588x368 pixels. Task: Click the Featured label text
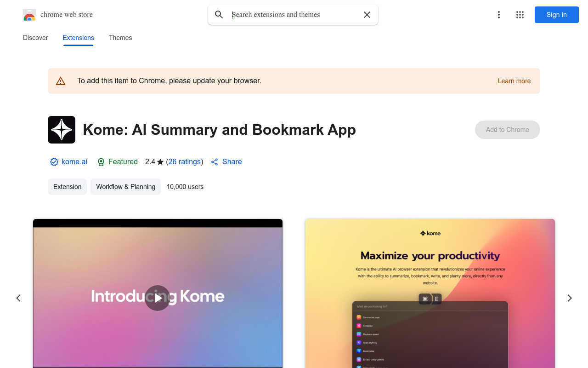tap(123, 162)
